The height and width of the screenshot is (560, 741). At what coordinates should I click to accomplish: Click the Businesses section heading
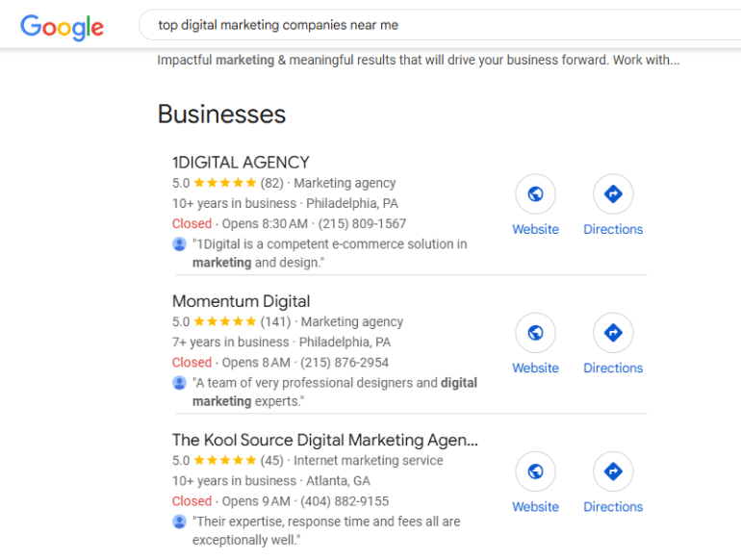click(x=221, y=115)
